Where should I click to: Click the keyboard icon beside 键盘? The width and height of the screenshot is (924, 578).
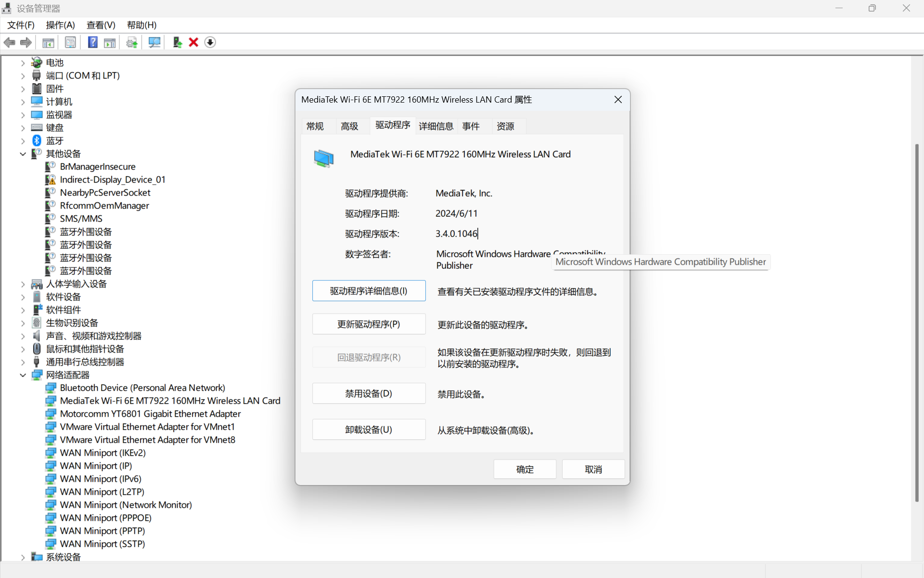pyautogui.click(x=37, y=128)
